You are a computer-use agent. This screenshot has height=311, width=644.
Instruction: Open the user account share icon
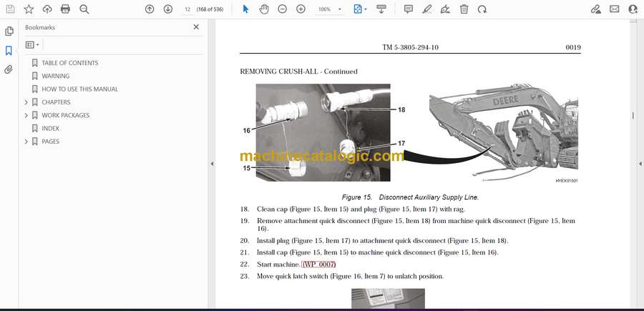point(633,9)
